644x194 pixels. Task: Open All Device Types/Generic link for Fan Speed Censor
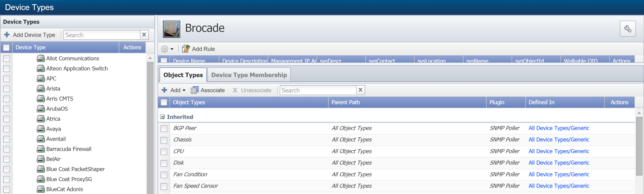pyautogui.click(x=559, y=186)
